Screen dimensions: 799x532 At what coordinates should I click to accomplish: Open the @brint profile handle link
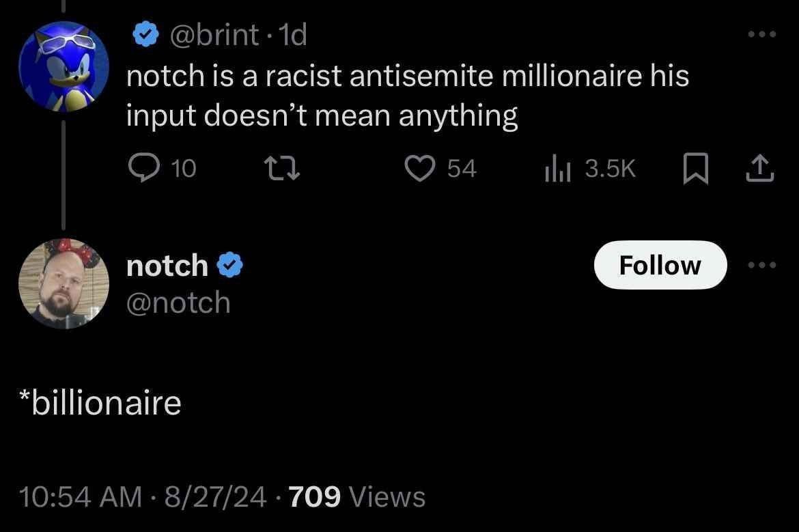pos(214,35)
